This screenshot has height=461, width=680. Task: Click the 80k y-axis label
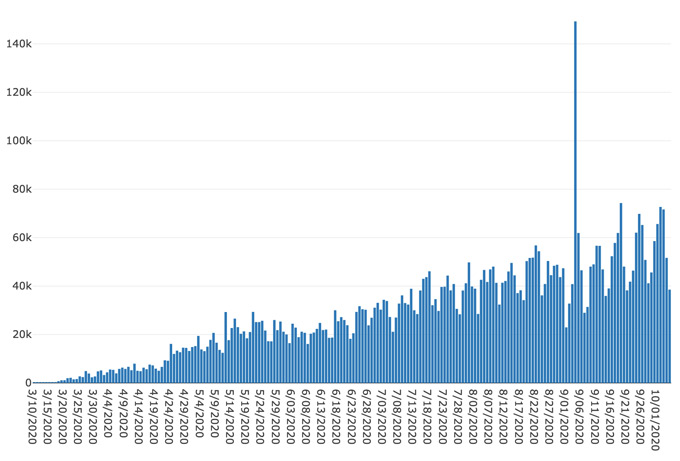[x=21, y=189]
